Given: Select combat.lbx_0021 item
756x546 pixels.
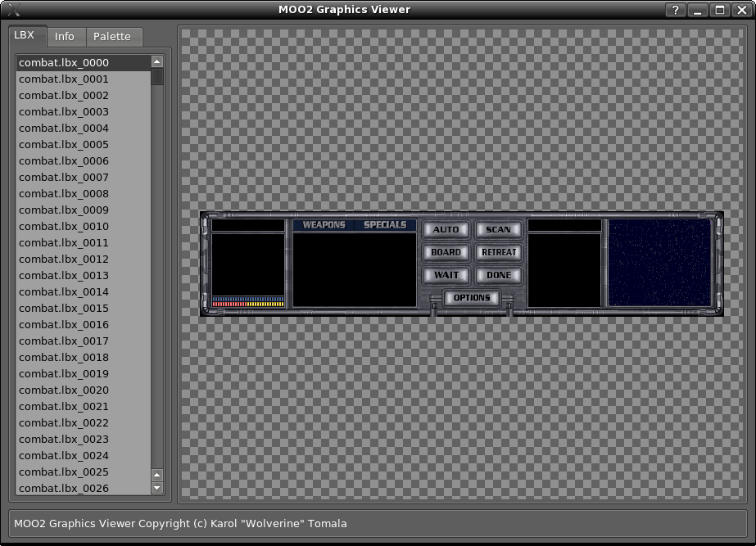Looking at the screenshot, I should (x=84, y=407).
